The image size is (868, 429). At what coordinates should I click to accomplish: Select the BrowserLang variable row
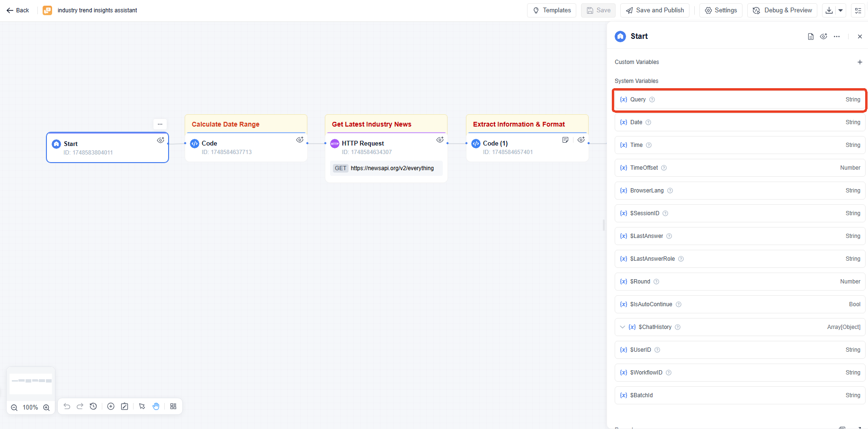[x=740, y=191]
